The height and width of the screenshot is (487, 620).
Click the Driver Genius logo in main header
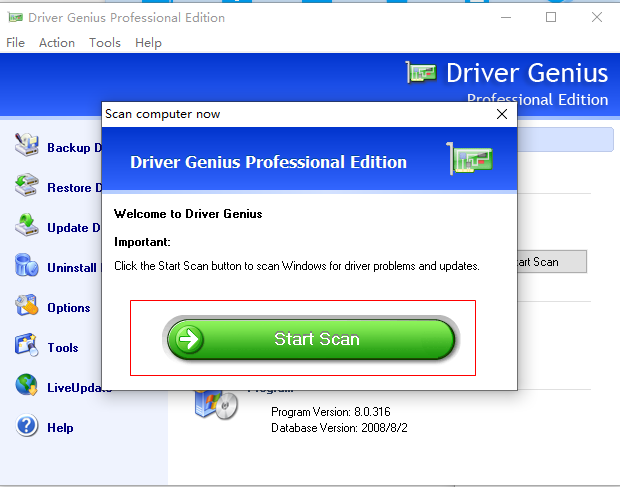(421, 72)
